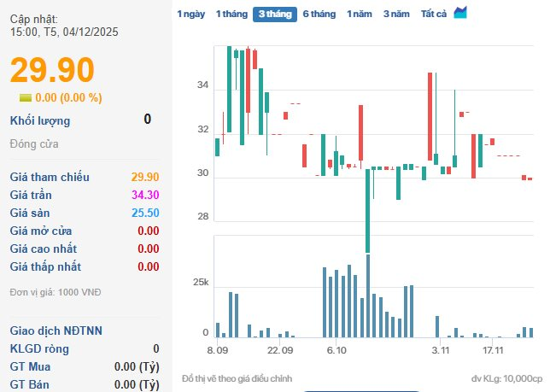550x392 pixels.
Task: Select the '1 tháng' time range tab
Action: tap(231, 14)
